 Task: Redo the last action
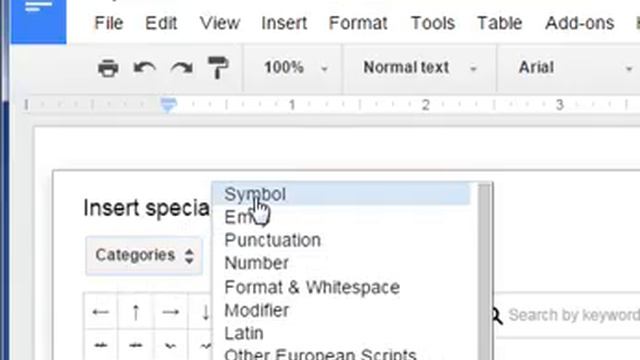[182, 68]
